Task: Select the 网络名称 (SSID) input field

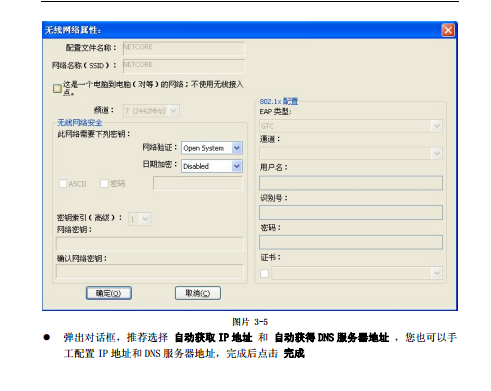Action: (x=184, y=66)
